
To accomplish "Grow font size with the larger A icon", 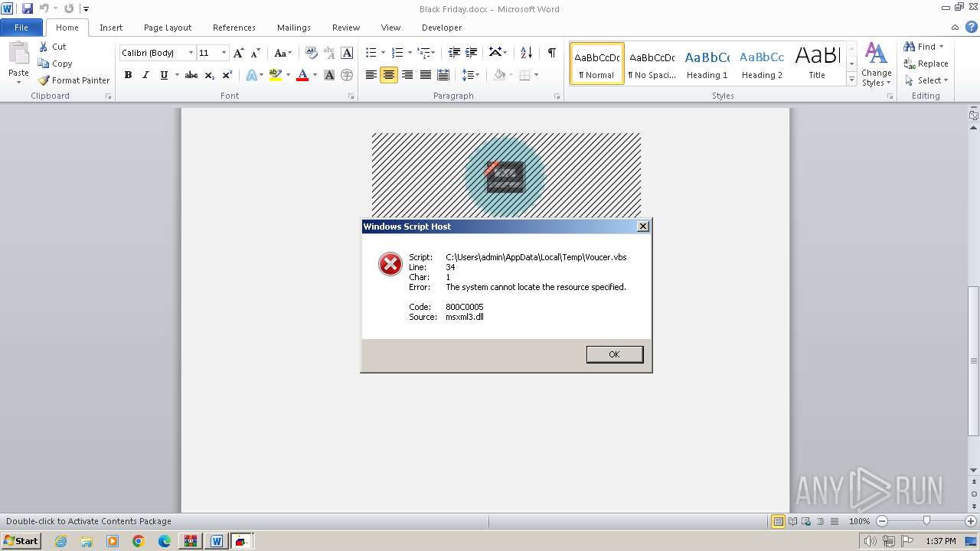I will coord(239,53).
